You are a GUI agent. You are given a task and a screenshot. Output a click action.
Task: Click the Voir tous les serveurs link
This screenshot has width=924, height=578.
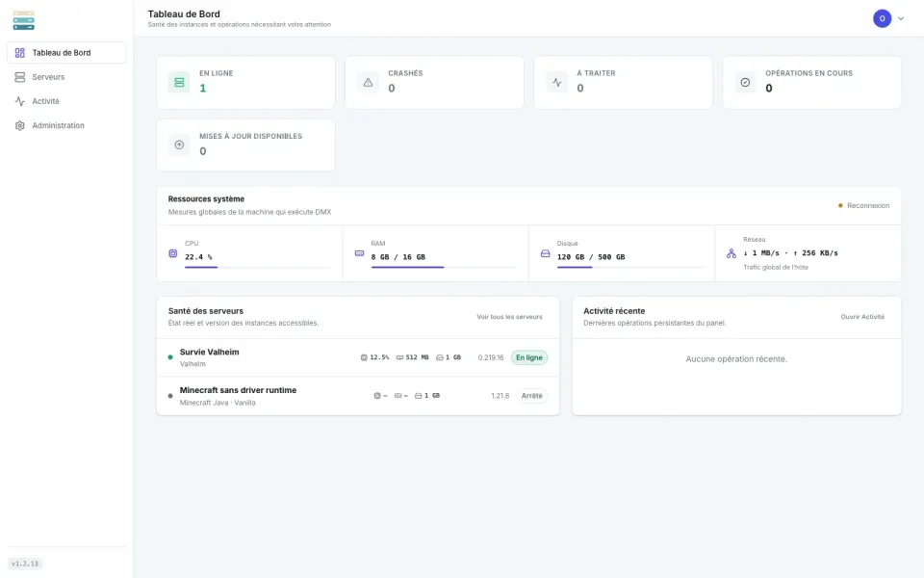tap(509, 317)
